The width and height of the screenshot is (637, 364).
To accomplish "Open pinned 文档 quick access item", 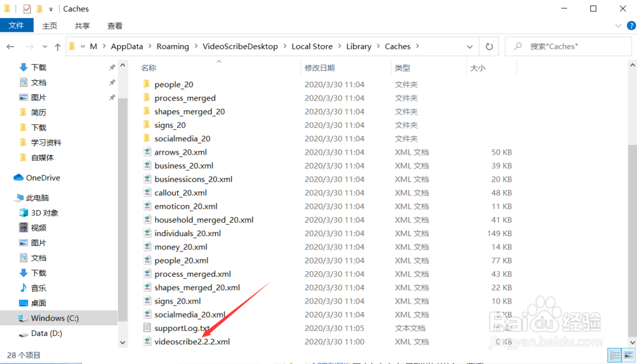I will point(39,82).
